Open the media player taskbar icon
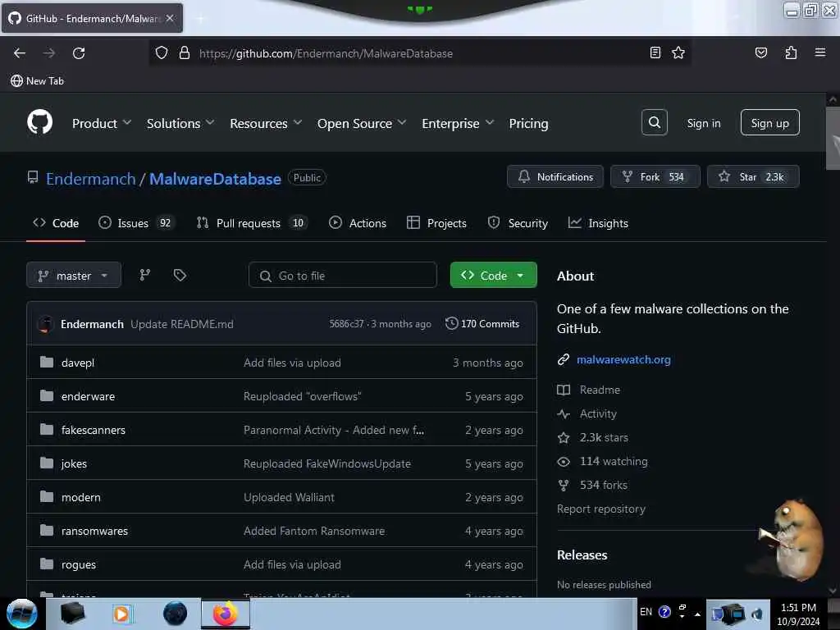The height and width of the screenshot is (630, 840). coord(121,614)
